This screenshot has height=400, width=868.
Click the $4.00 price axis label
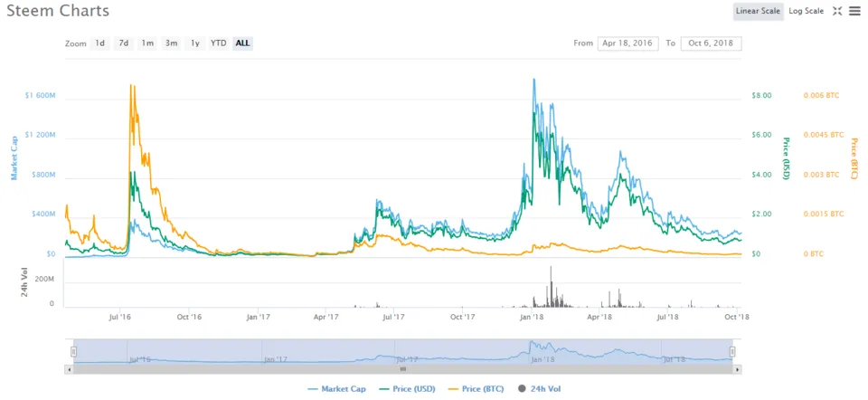tap(761, 175)
